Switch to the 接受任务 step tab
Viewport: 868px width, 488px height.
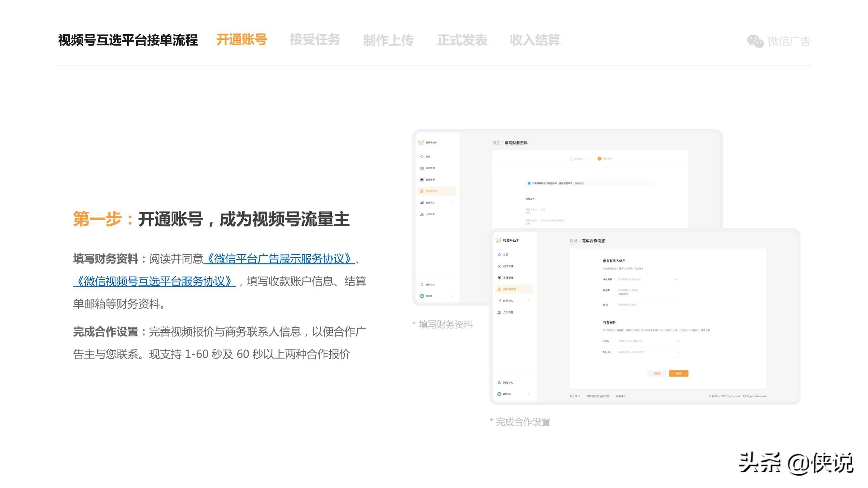[315, 40]
